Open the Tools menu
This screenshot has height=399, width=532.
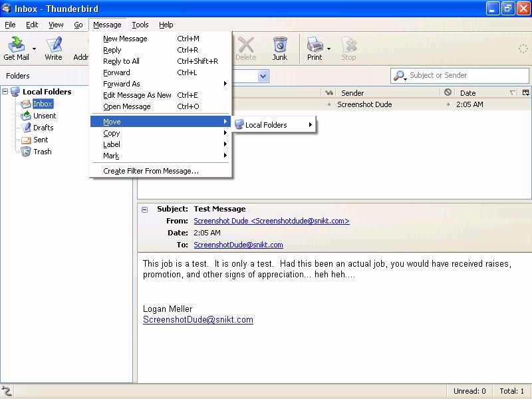[140, 25]
